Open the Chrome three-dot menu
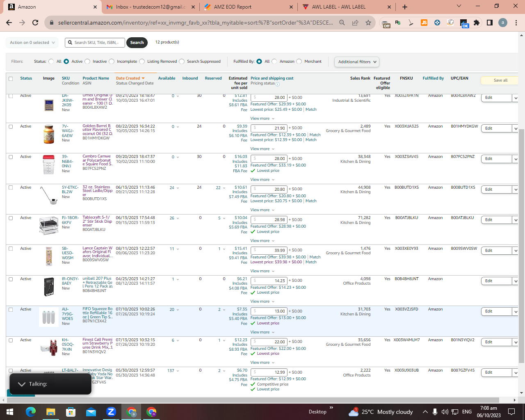Image resolution: width=525 pixels, height=420 pixels. click(516, 23)
